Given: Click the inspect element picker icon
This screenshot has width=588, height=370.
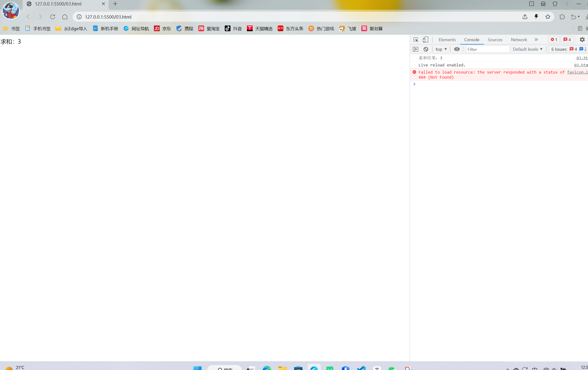Looking at the screenshot, I should pyautogui.click(x=416, y=40).
